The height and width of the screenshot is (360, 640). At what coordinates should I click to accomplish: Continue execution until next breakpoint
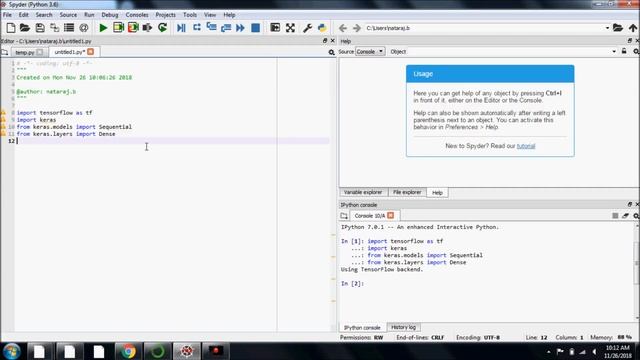(240, 28)
